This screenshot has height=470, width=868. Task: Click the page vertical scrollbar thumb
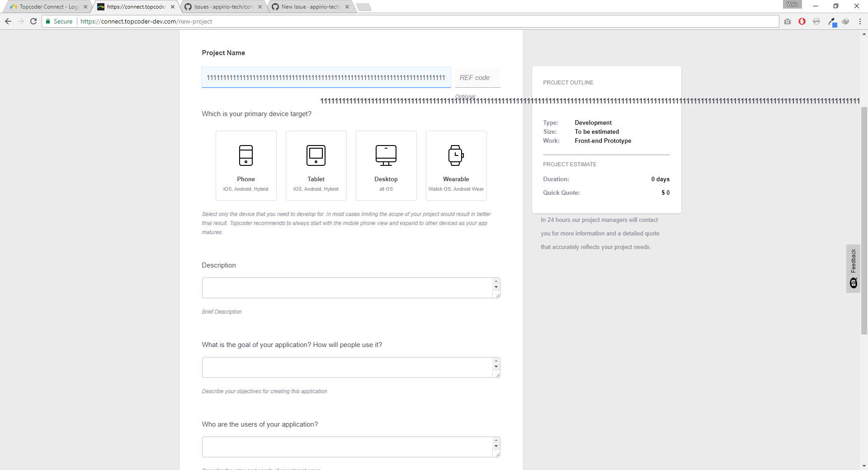(x=864, y=221)
